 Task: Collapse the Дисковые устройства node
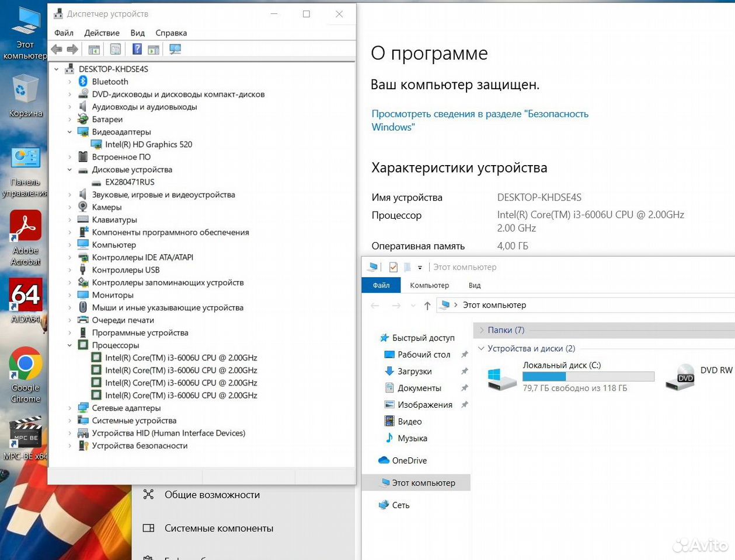pyautogui.click(x=69, y=170)
